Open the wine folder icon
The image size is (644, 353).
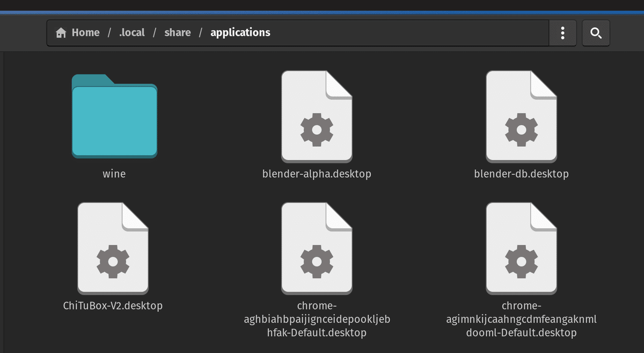[x=114, y=117]
